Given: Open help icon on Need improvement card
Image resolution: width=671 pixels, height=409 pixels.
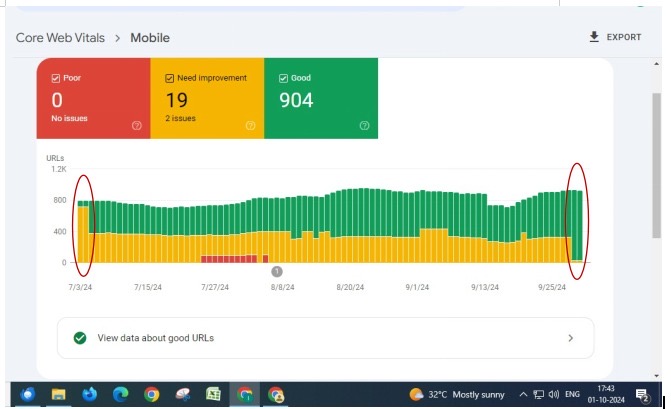Looking at the screenshot, I should pyautogui.click(x=250, y=125).
